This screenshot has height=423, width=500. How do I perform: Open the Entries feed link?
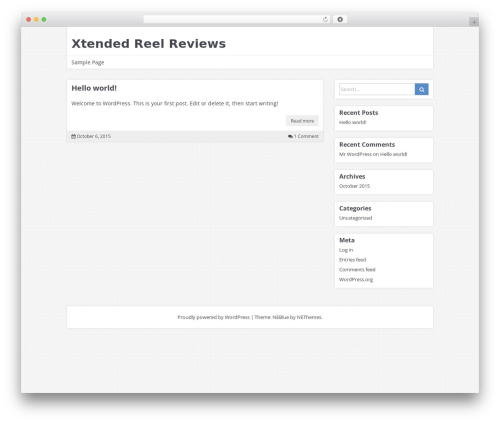click(x=352, y=260)
